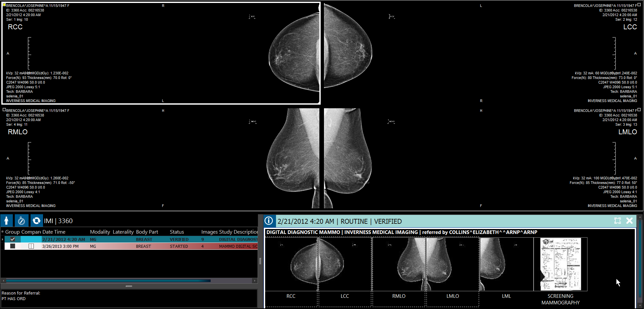Screen dimensions: 644x309
Task: Sort by Status column header
Action: pyautogui.click(x=177, y=232)
